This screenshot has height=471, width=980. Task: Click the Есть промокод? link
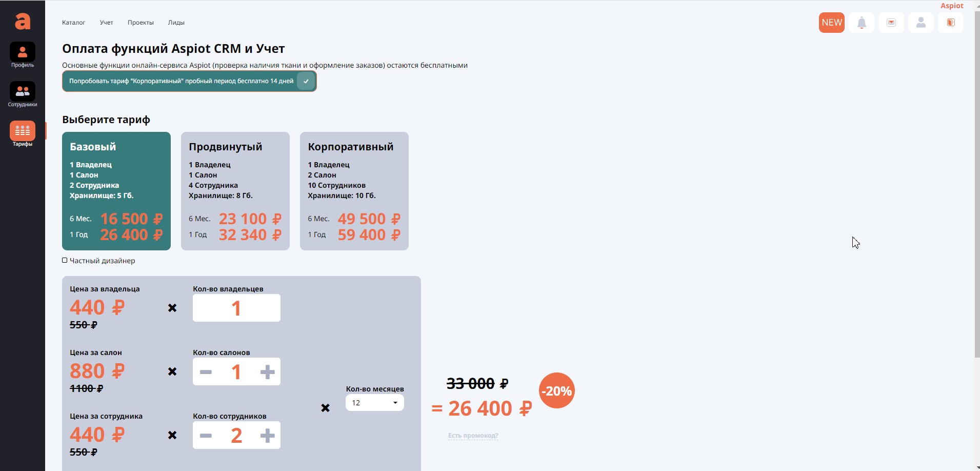tap(473, 436)
